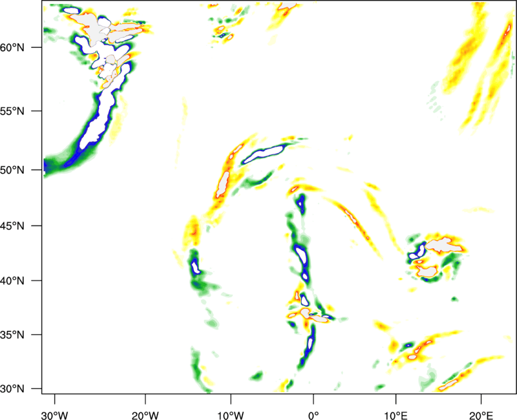Click the 35°N latitude label
Image resolution: width=517 pixels, height=420 pixels.
pos(12,335)
